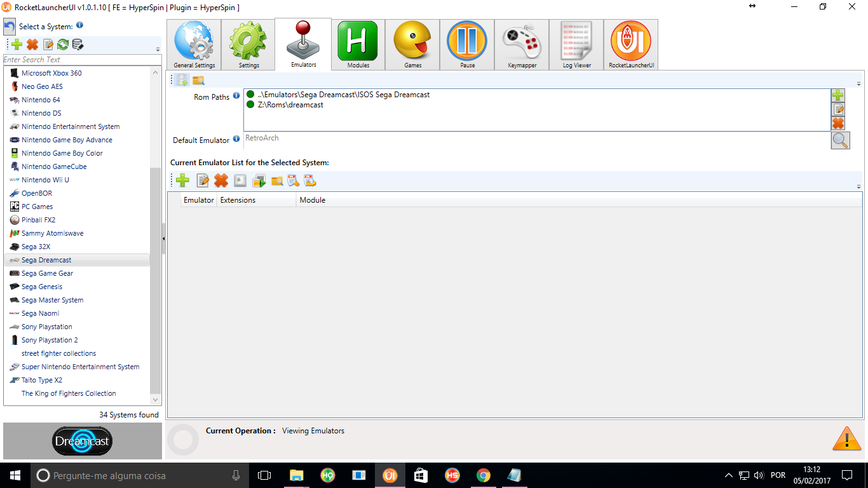Expand the systems toolbar overflow arrow
This screenshot has height=488, width=868.
pos(158,49)
